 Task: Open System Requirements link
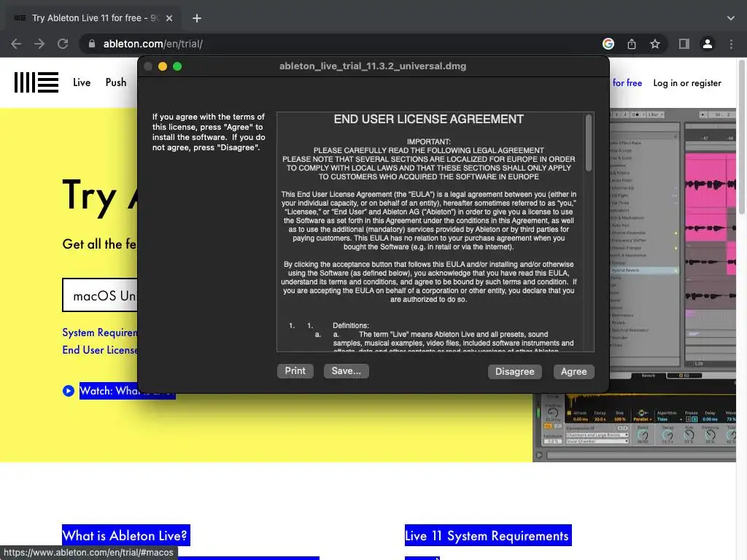(x=100, y=332)
